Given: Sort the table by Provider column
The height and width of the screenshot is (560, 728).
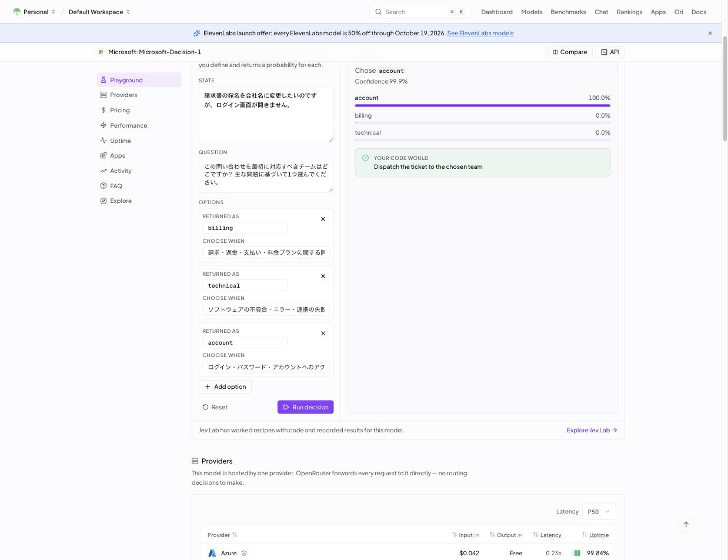Looking at the screenshot, I should pos(222,535).
